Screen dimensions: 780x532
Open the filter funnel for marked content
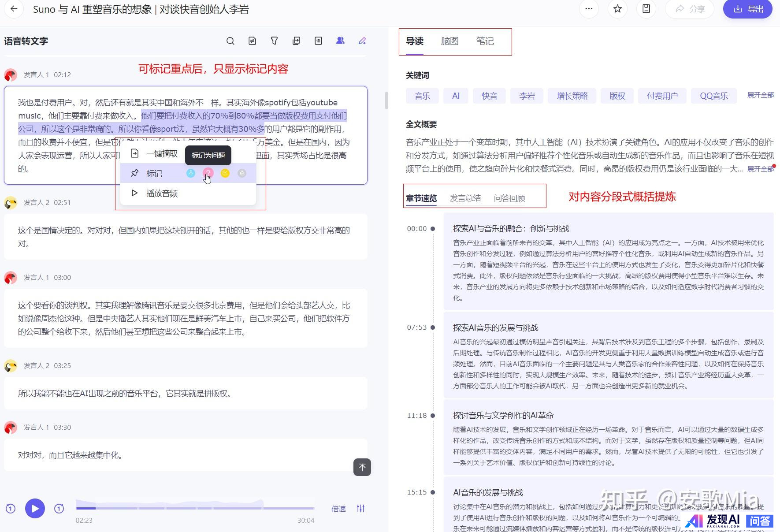[274, 41]
